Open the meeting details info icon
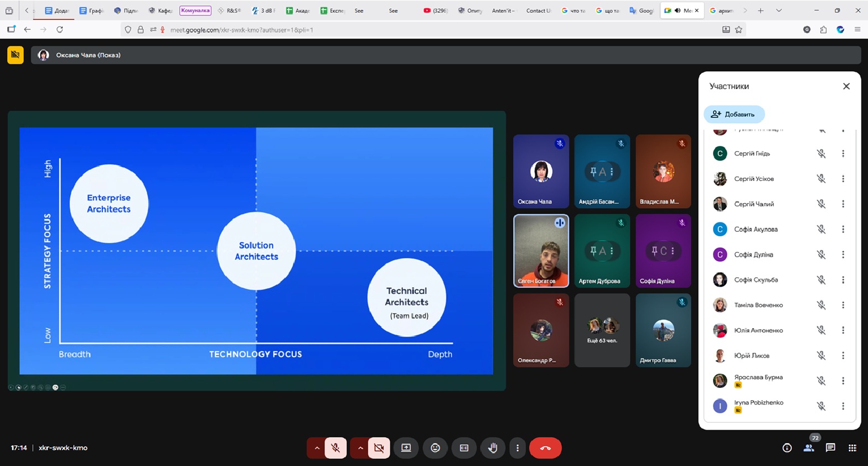This screenshot has height=466, width=868. (787, 448)
